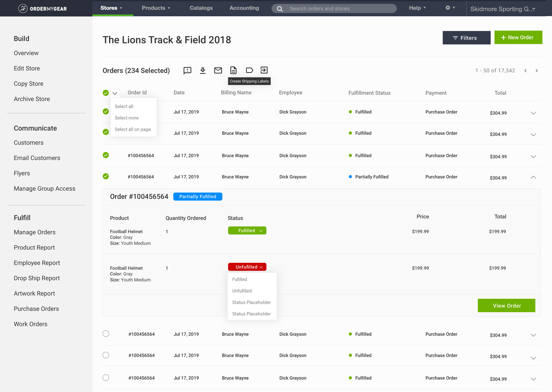Check the order with Partially Fulfilled status

[x=106, y=176]
